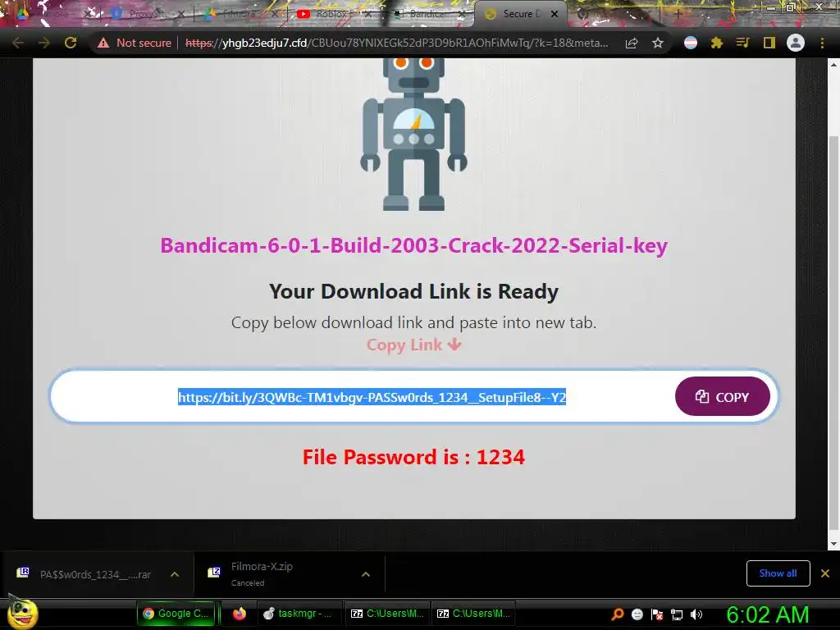Click the 6:02 AM clock

click(768, 614)
